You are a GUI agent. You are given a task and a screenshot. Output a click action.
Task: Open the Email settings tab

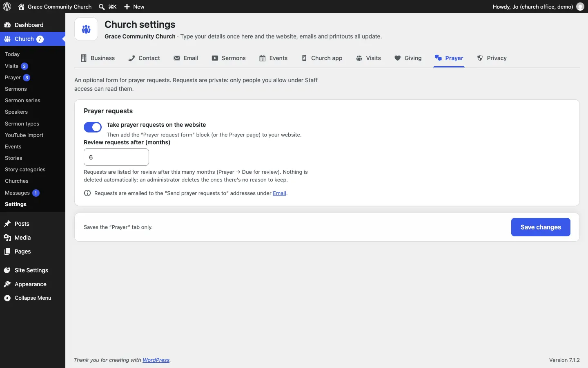click(x=186, y=58)
